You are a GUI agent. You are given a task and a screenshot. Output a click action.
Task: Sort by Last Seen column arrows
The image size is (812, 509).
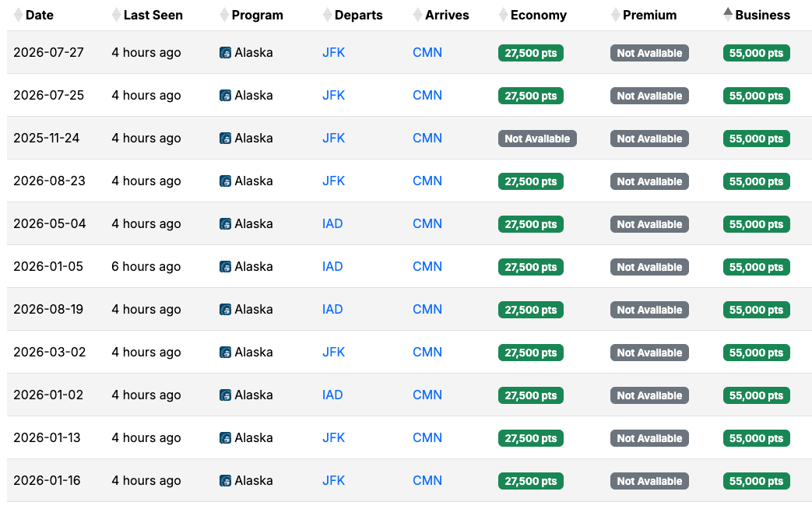pos(117,15)
